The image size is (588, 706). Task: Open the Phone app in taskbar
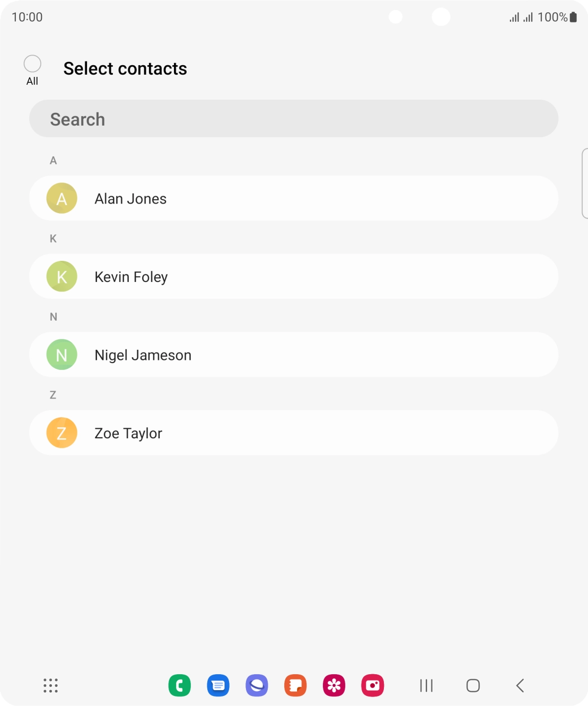pyautogui.click(x=180, y=685)
